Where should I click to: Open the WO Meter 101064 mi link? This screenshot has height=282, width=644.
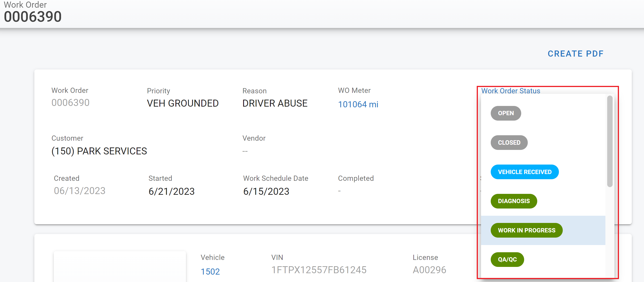[358, 104]
